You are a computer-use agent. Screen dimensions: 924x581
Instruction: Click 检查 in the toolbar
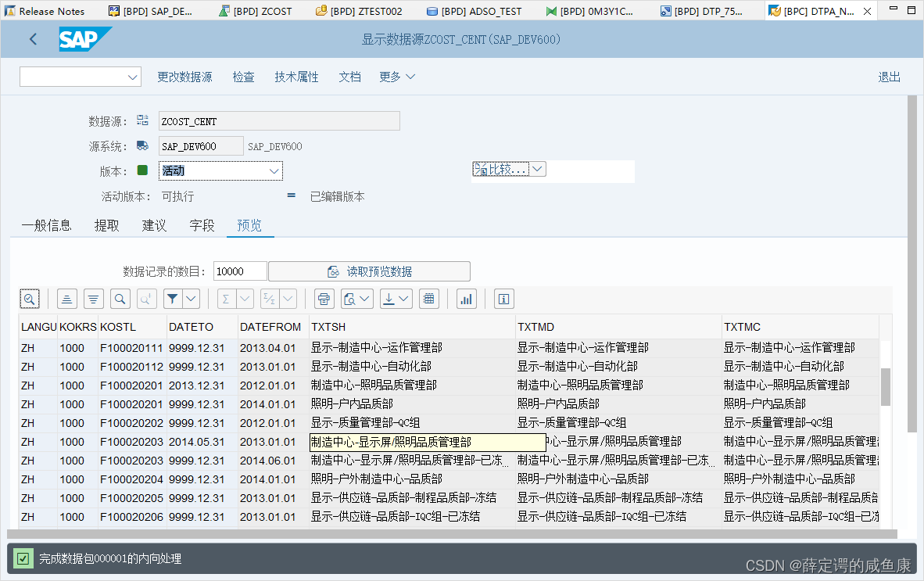pos(243,77)
